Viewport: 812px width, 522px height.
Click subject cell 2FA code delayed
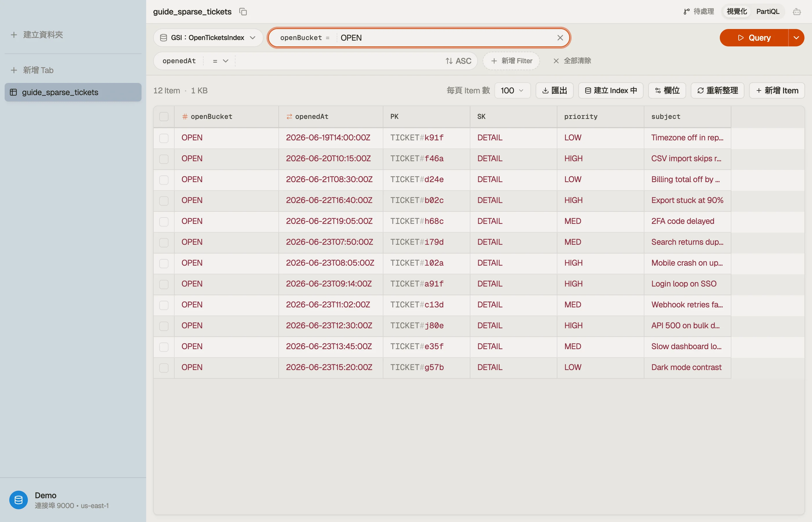click(x=687, y=222)
